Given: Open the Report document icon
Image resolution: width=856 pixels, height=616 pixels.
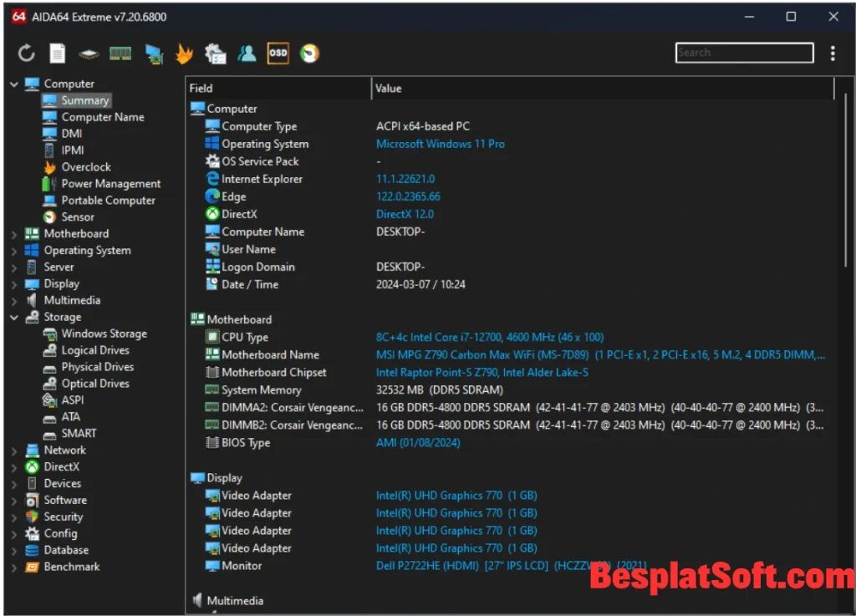Looking at the screenshot, I should point(57,53).
